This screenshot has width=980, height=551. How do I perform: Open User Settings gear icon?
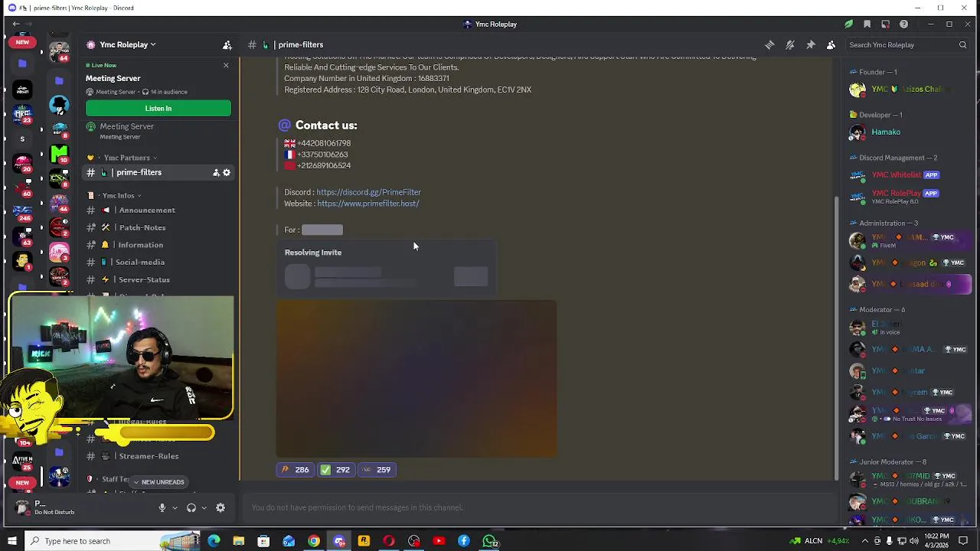point(220,507)
